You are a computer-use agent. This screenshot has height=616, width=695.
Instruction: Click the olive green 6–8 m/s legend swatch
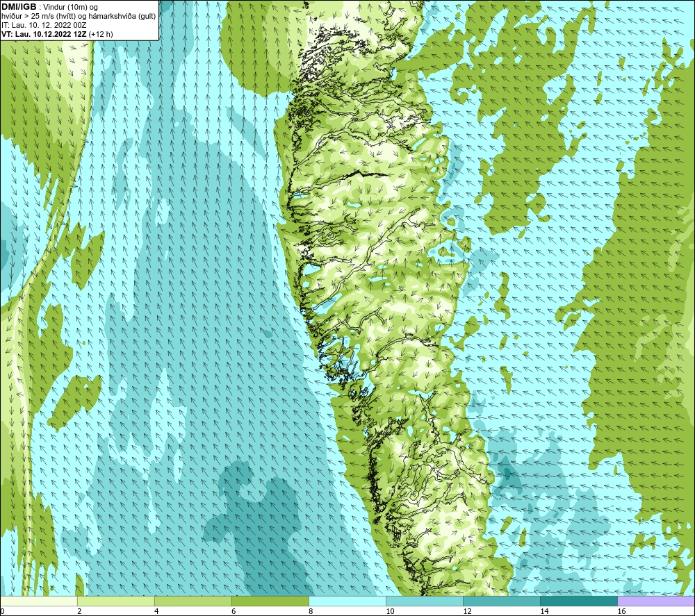click(x=270, y=601)
